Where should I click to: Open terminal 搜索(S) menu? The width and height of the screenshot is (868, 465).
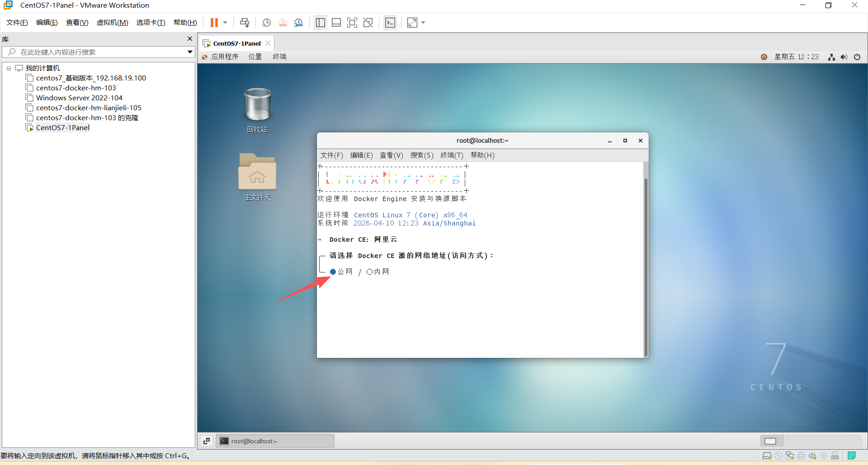422,155
